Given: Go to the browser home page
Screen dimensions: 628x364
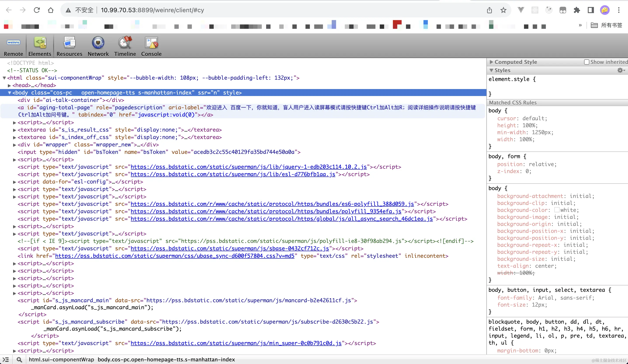Looking at the screenshot, I should click(x=51, y=10).
